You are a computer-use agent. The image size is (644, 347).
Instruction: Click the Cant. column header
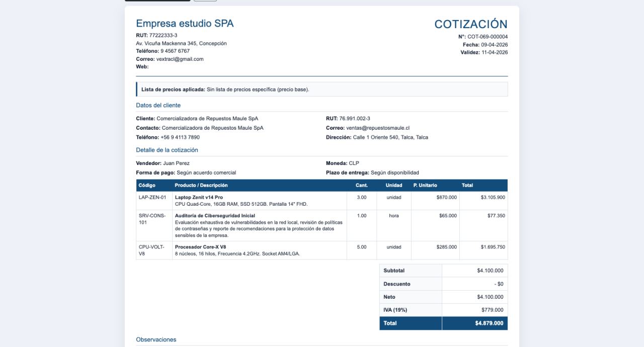[362, 186]
